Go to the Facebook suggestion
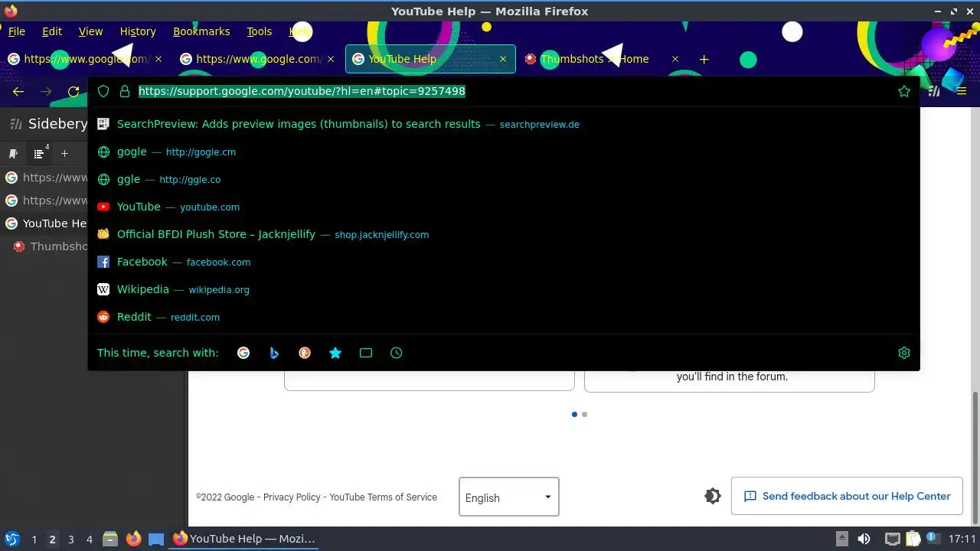The height and width of the screenshot is (551, 980). 504,262
